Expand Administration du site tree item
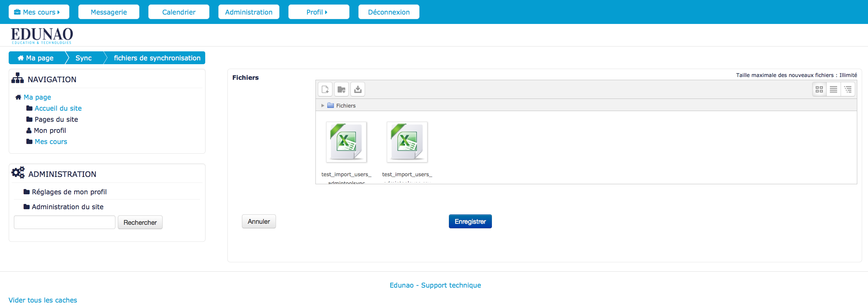868x306 pixels. pyautogui.click(x=67, y=207)
